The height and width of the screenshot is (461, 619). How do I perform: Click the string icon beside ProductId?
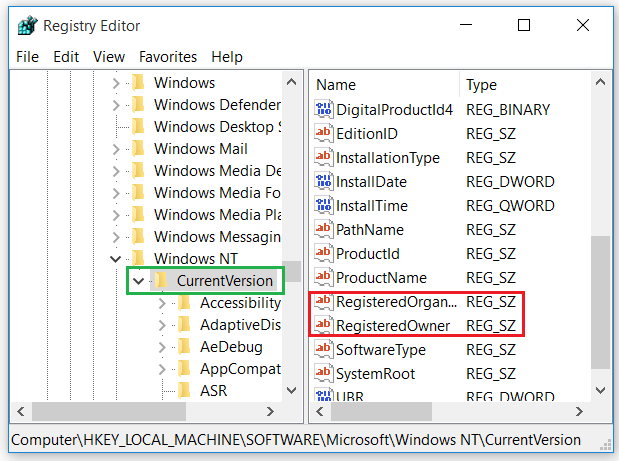click(x=324, y=253)
